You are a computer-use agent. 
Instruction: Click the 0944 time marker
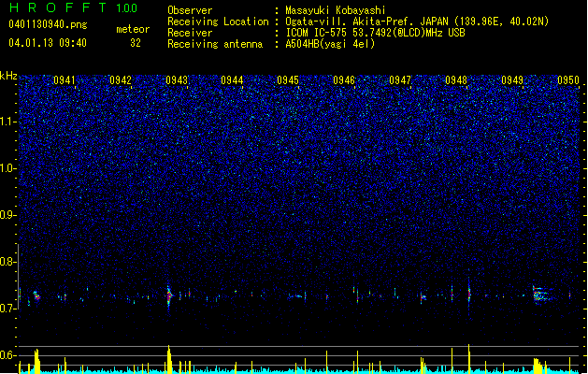232,80
